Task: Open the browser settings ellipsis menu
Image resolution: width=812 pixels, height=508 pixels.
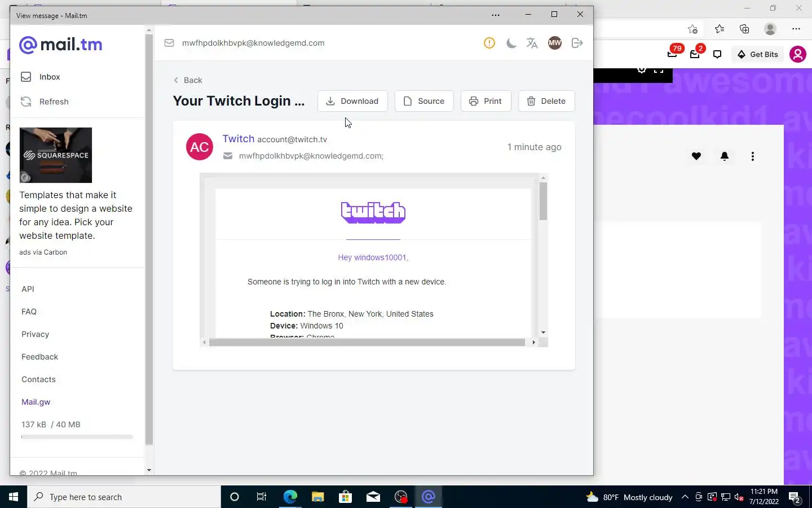Action: (x=796, y=29)
